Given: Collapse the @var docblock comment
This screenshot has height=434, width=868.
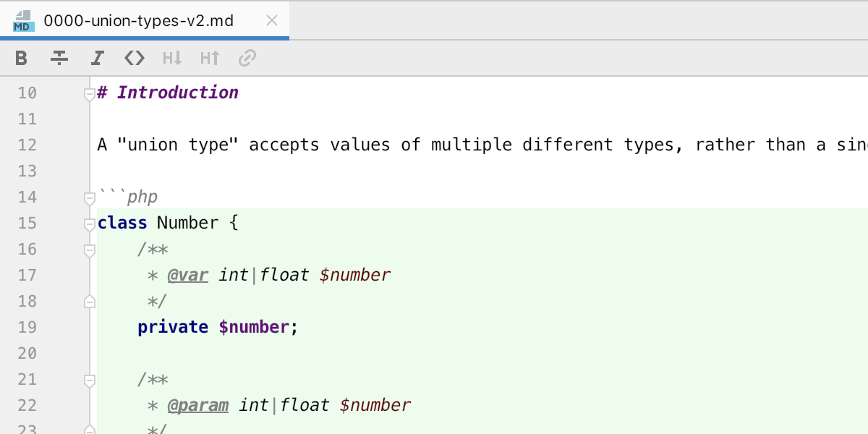Looking at the screenshot, I should tap(88, 249).
